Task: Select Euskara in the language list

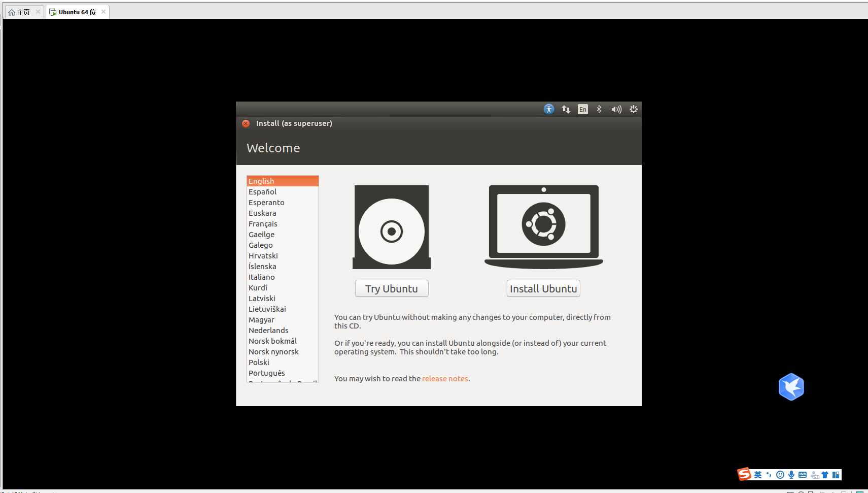Action: [x=283, y=213]
